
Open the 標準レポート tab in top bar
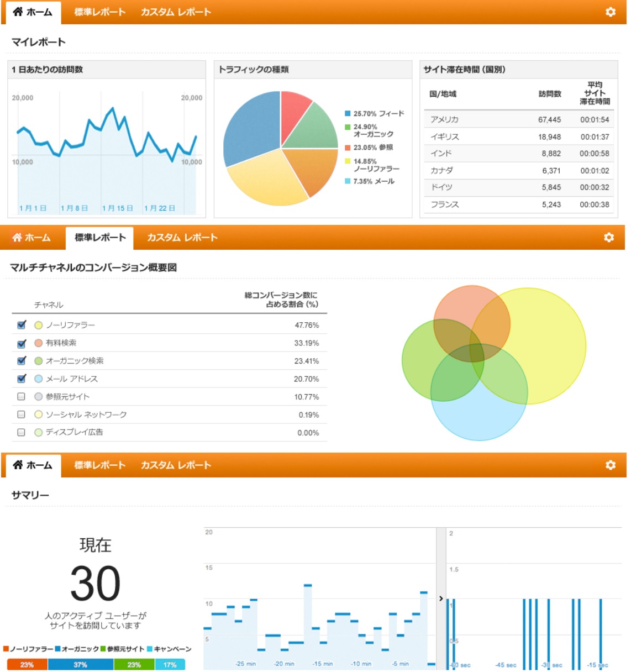point(100,12)
